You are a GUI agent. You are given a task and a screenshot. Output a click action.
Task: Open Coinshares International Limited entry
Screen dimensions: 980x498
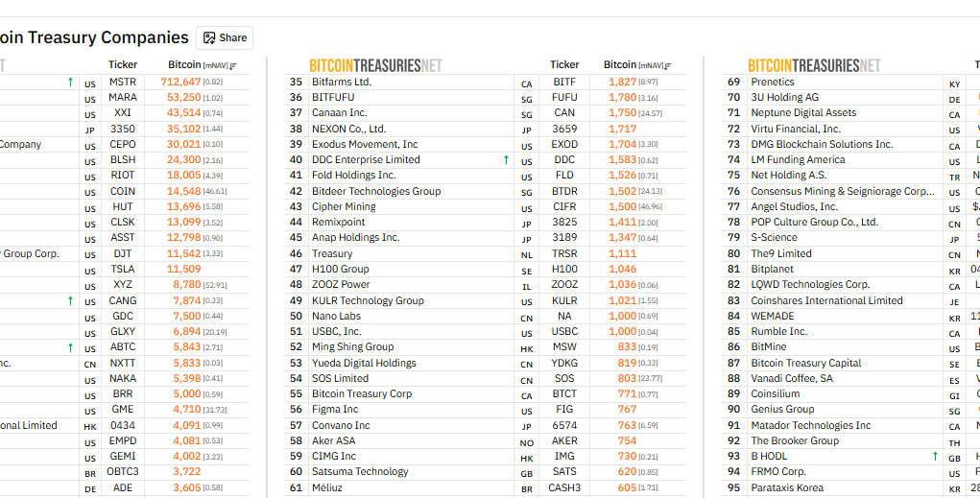[826, 300]
